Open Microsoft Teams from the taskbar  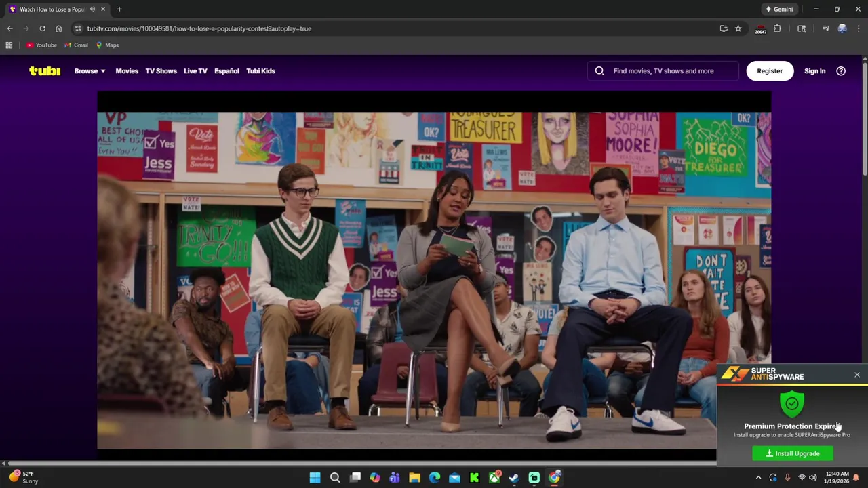(x=395, y=478)
